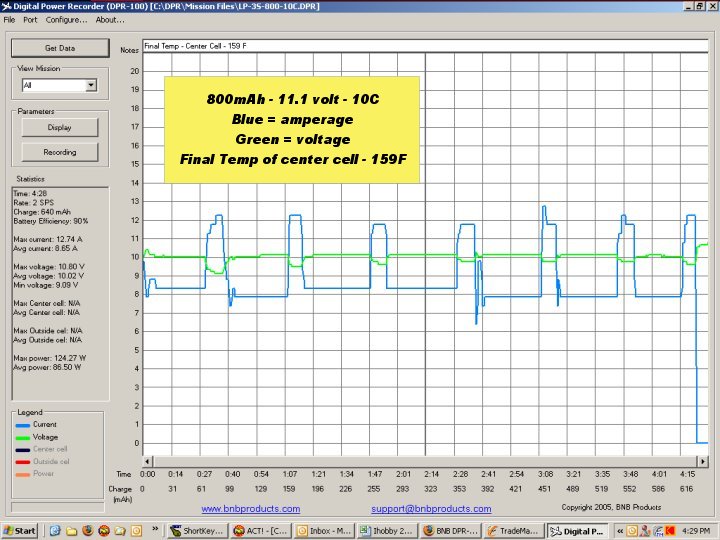Click into the Notes text field
This screenshot has width=720, height=540.
(425, 46)
